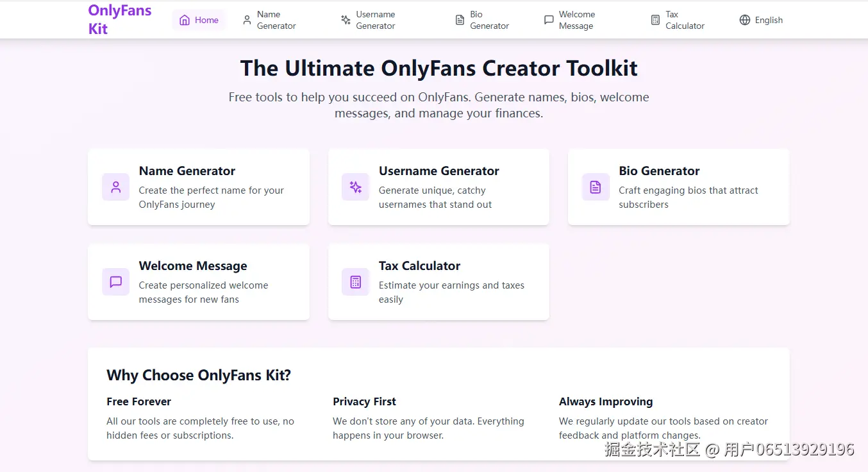Click the "Free tools to help you succeed" subtitle
This screenshot has height=472, width=868.
[x=439, y=105]
